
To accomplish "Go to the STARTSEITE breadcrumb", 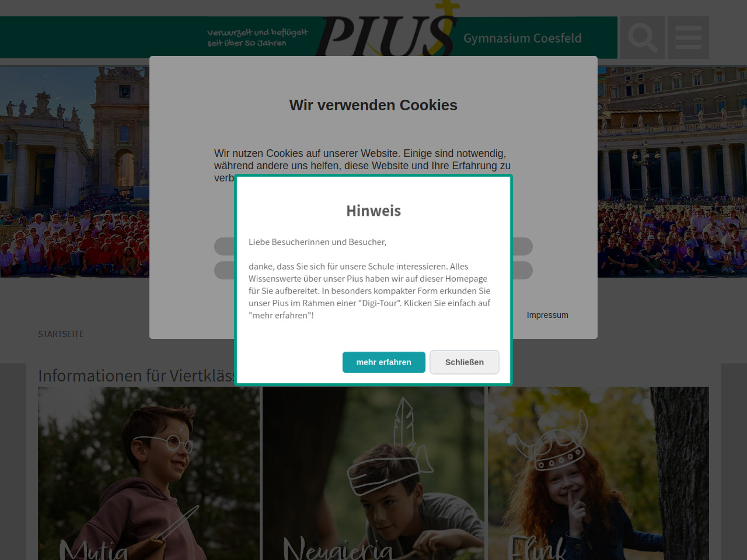I will (x=61, y=334).
